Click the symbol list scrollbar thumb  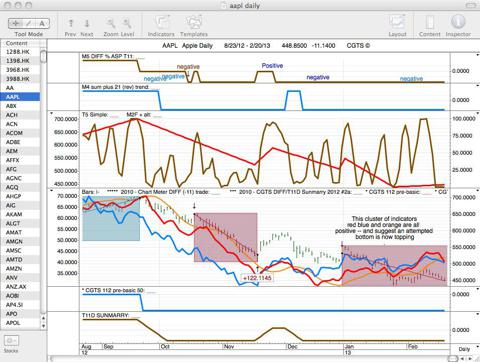point(43,56)
